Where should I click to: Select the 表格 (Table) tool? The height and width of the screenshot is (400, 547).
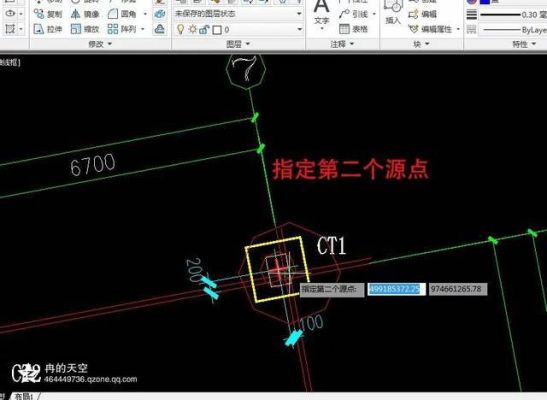353,29
